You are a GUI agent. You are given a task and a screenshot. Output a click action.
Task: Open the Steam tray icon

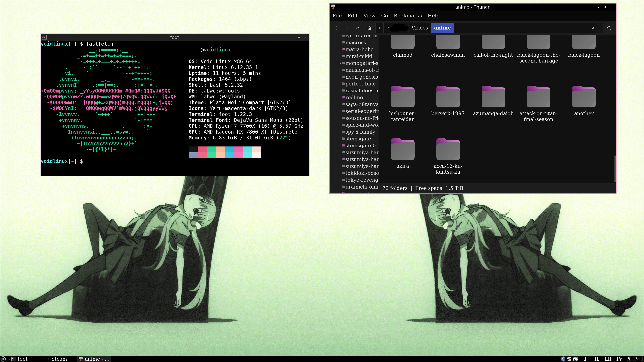click(569, 359)
